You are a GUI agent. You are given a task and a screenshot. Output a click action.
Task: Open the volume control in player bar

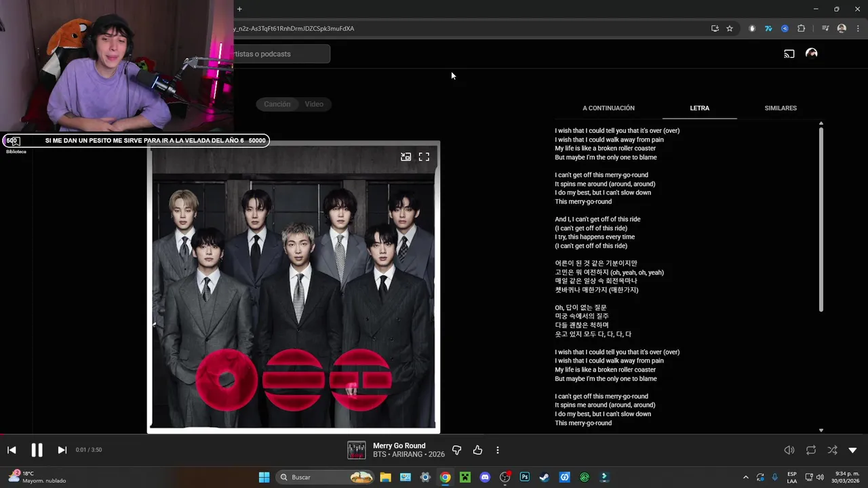pos(789,450)
